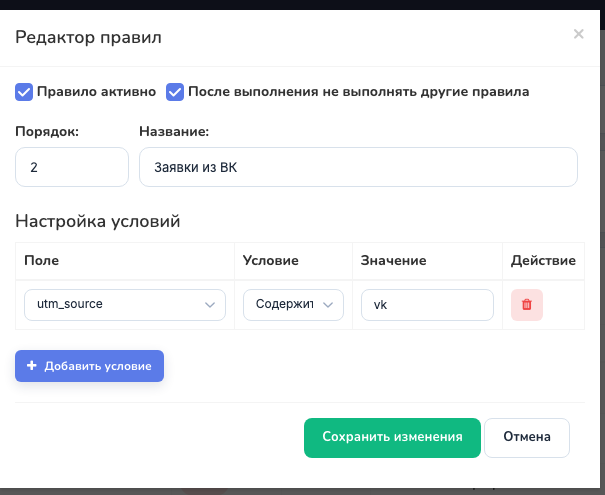Focus the Название field containing Заявки из ВК
Screen dimensions: 605x495
pyautogui.click(x=358, y=167)
